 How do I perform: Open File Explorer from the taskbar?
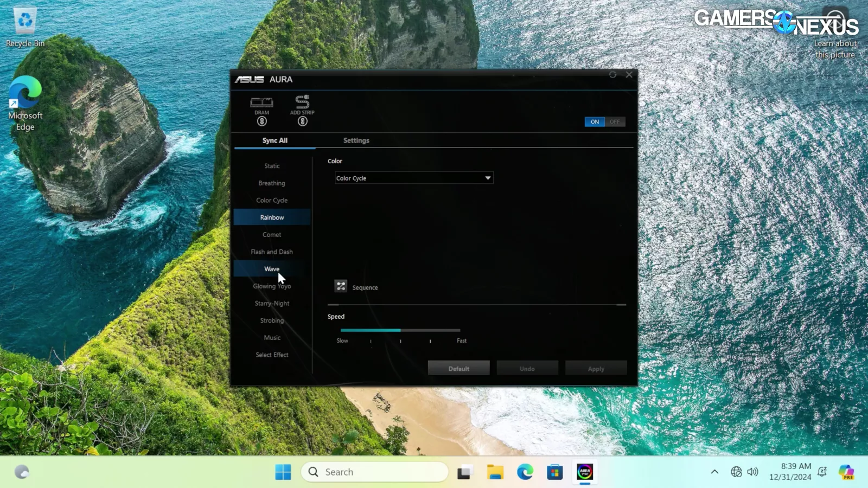495,472
